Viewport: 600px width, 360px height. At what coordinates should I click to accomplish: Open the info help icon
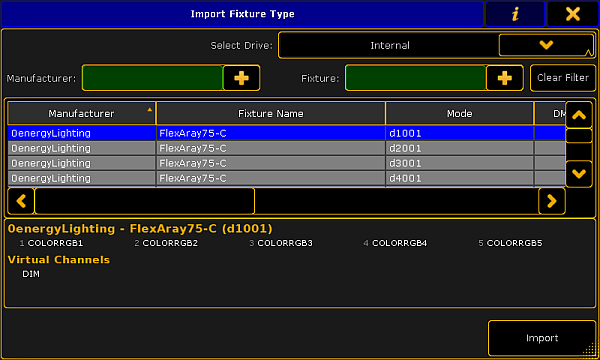[x=515, y=14]
